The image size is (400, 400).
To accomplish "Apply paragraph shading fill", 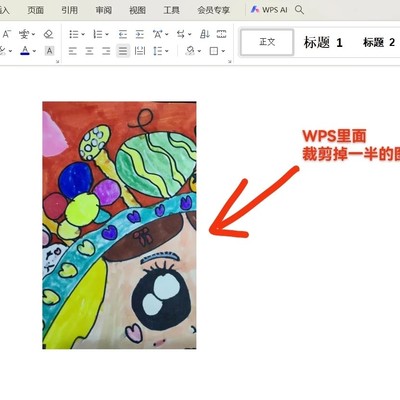I will tap(190, 51).
